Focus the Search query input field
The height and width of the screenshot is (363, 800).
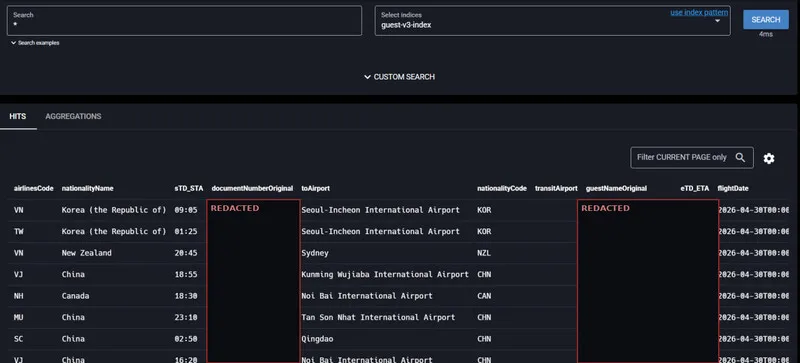point(184,20)
